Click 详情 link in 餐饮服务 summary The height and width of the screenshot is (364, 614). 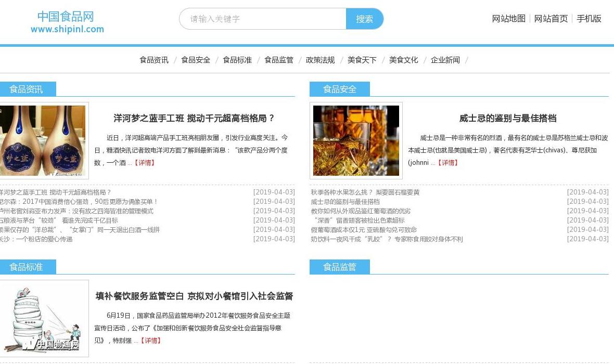tap(151, 341)
